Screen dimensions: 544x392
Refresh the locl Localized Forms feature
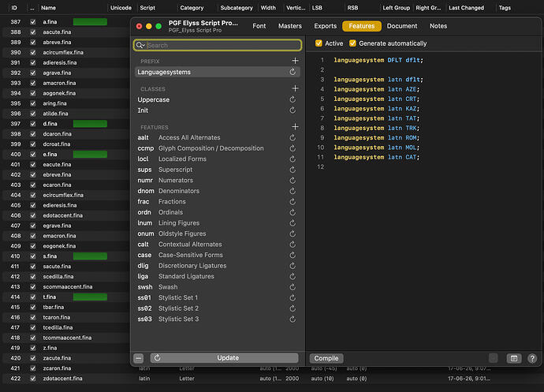pos(292,159)
